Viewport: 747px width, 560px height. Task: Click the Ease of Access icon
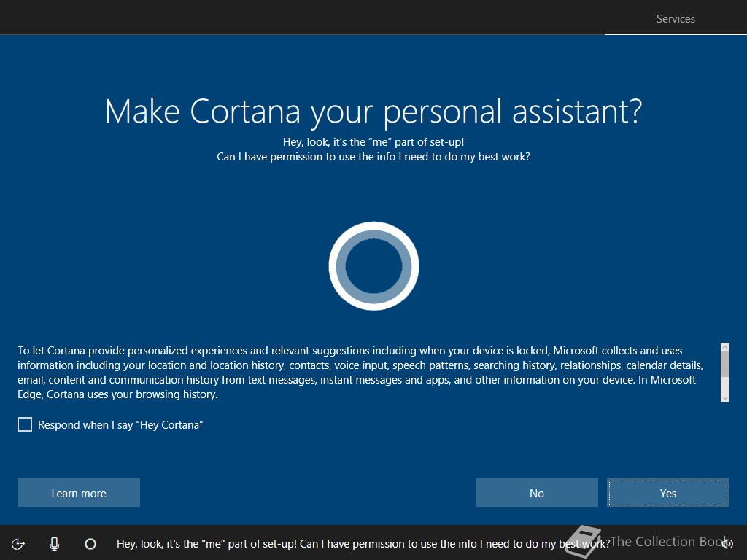click(x=18, y=543)
